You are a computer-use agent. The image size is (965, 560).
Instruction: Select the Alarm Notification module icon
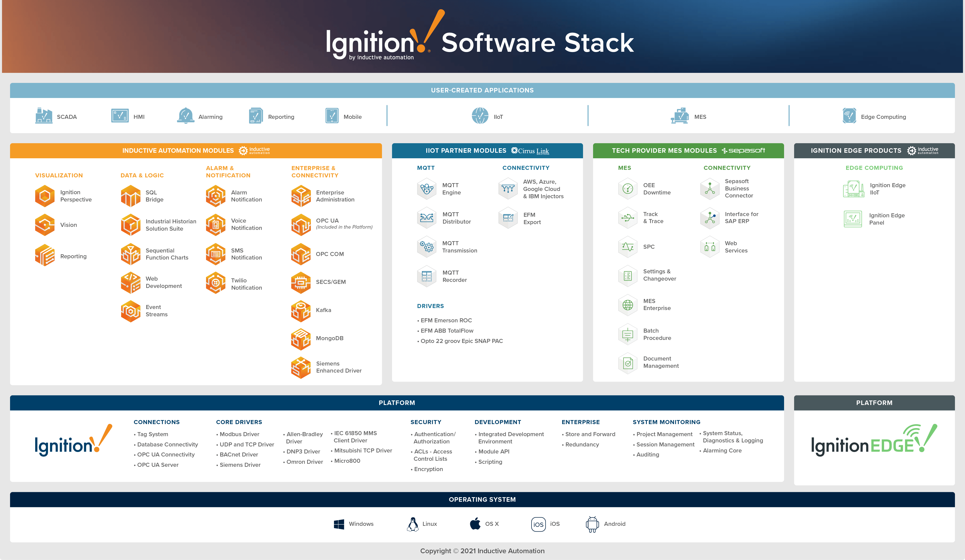click(x=216, y=196)
